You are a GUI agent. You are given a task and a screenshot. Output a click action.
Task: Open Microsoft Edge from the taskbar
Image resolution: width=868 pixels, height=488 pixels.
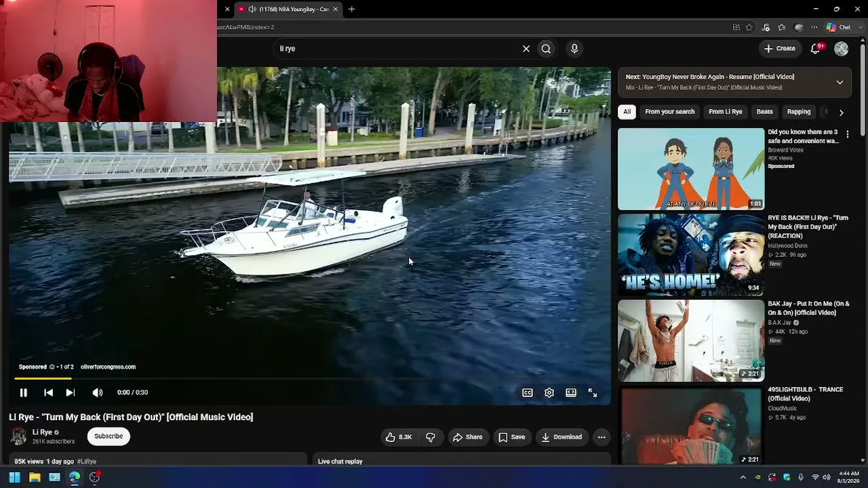click(x=75, y=477)
